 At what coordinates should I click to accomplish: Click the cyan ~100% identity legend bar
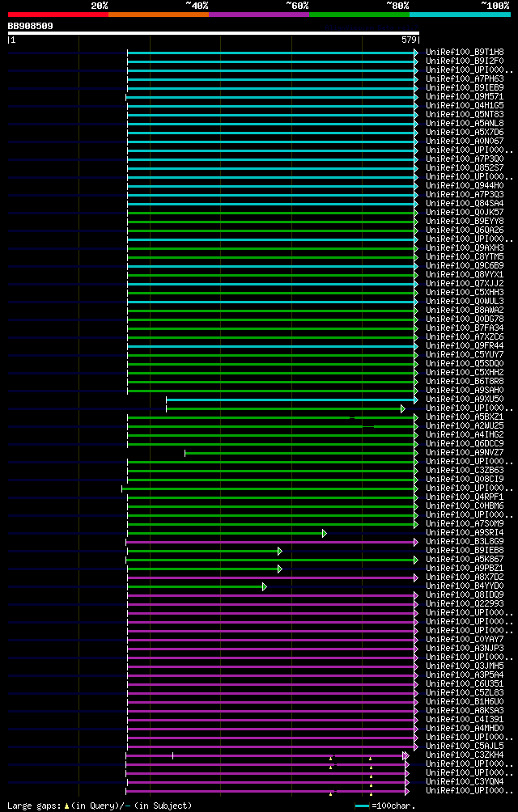tap(460, 15)
